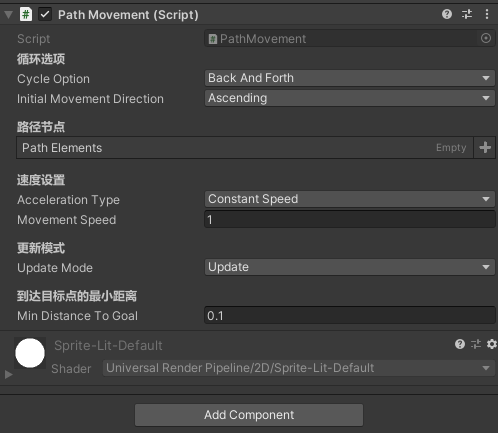The height and width of the screenshot is (433, 498).
Task: Click the material preview sphere thumbnail
Action: pyautogui.click(x=30, y=353)
